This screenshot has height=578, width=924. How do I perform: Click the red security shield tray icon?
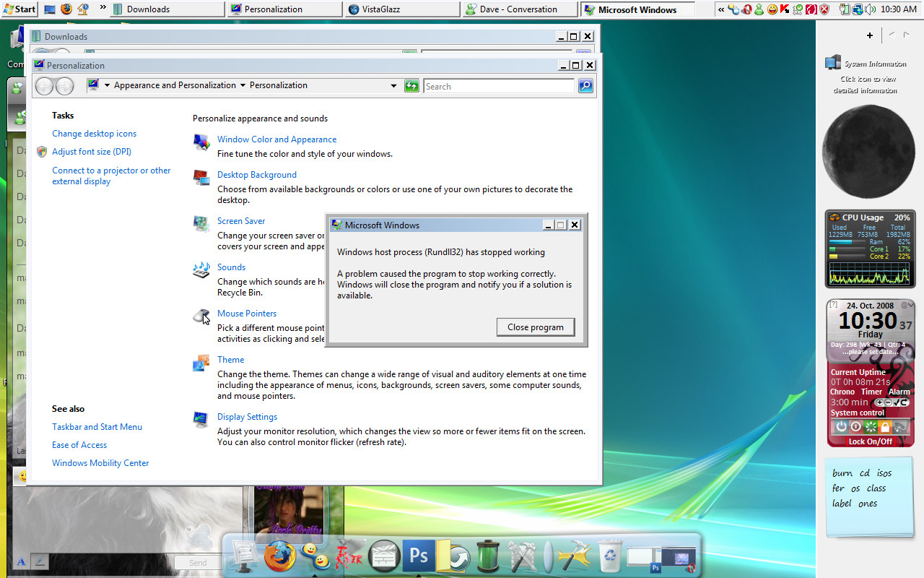pos(824,9)
